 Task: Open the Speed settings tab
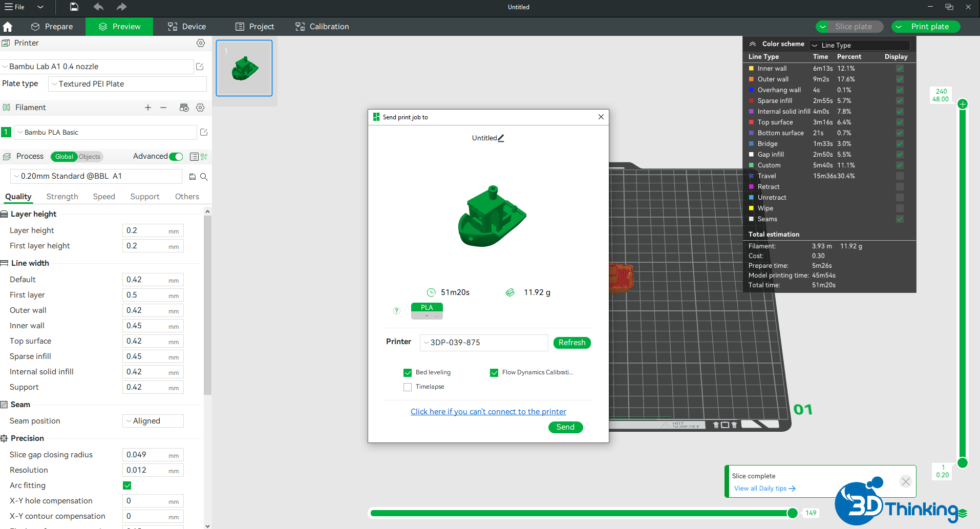pos(104,197)
